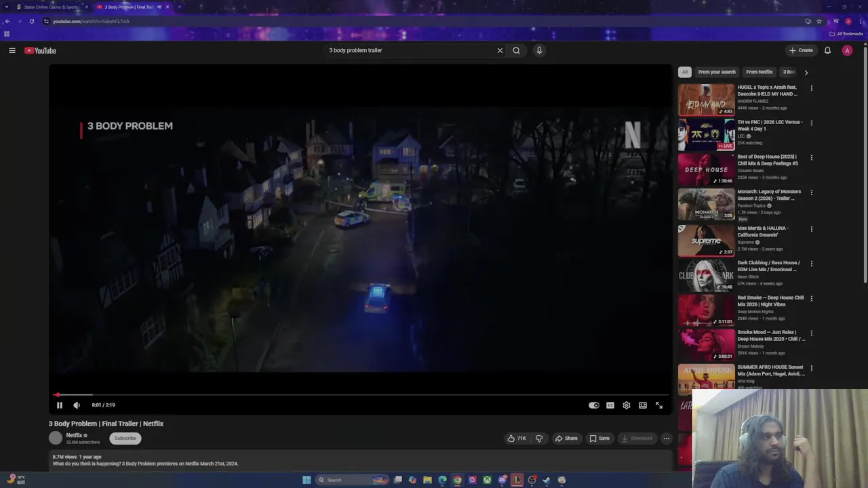
Task: Subscribe to the Netflix channel
Action: 125,438
